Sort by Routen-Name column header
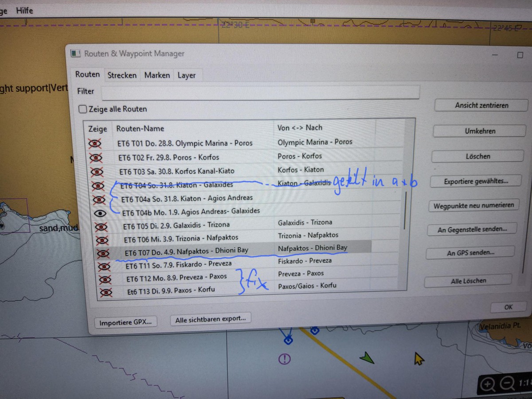The height and width of the screenshot is (399, 532). pyautogui.click(x=140, y=129)
